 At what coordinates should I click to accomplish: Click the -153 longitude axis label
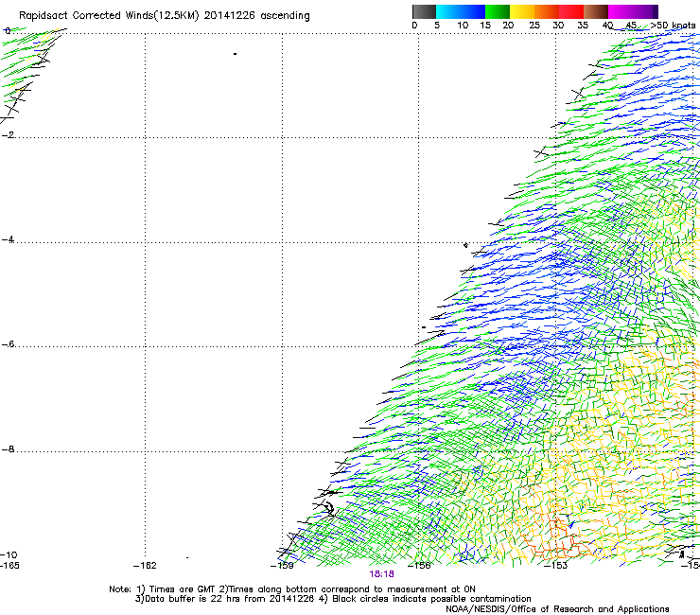click(x=556, y=566)
